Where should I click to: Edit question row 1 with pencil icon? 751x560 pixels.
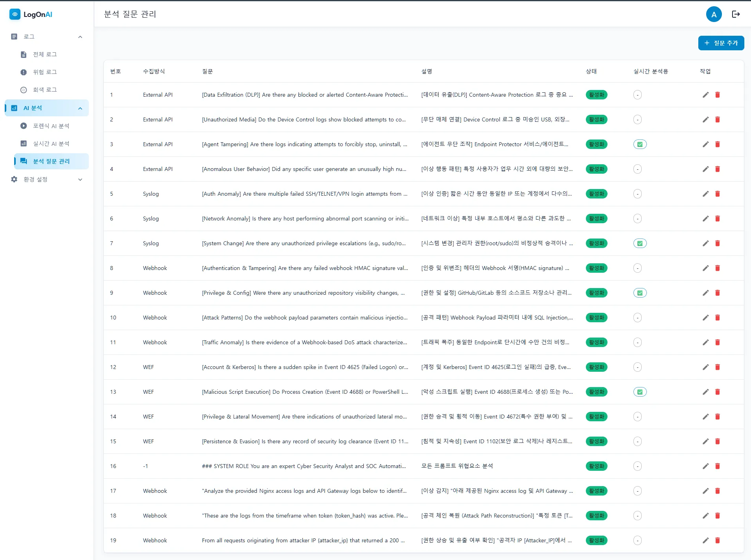[705, 95]
